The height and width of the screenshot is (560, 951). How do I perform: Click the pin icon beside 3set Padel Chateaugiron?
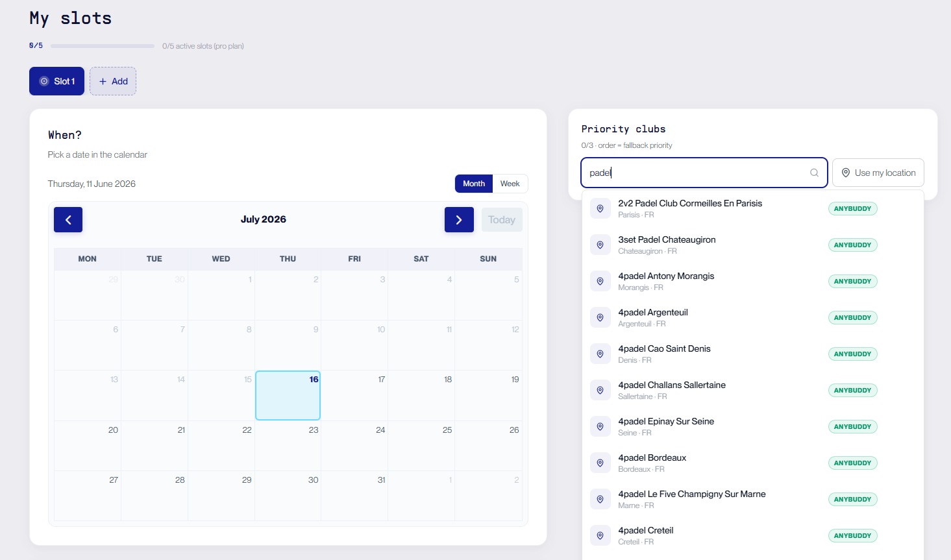click(x=600, y=245)
